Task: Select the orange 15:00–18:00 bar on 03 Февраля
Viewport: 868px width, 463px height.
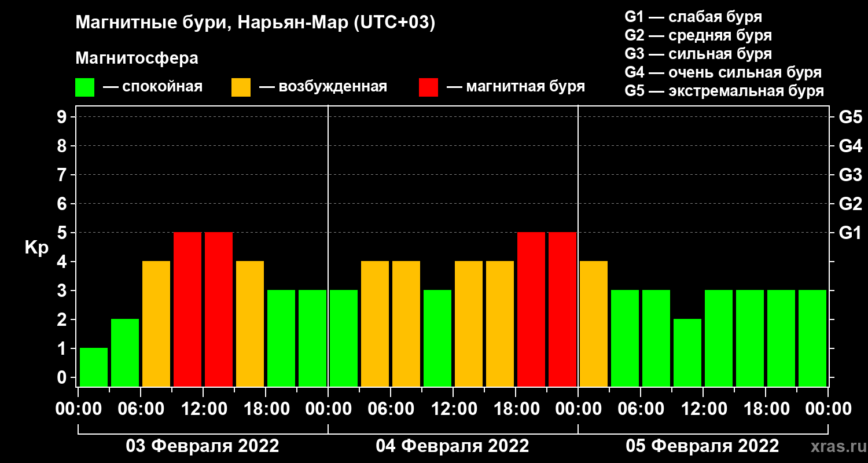Action: coord(250,324)
